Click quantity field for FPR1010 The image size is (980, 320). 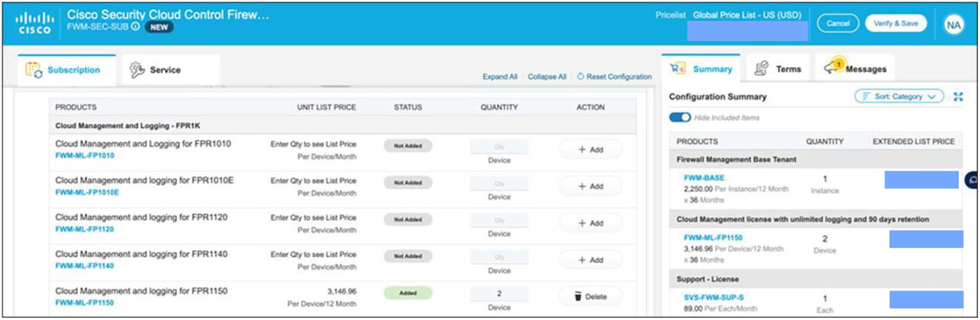[x=499, y=147]
